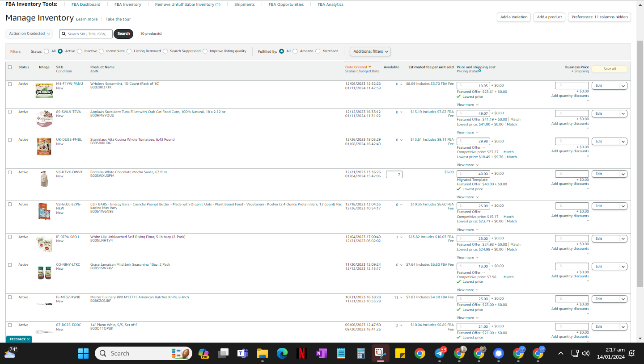Open Stanislaus Whole Tomatoes product thumbnail
644x364 pixels.
[44, 146]
